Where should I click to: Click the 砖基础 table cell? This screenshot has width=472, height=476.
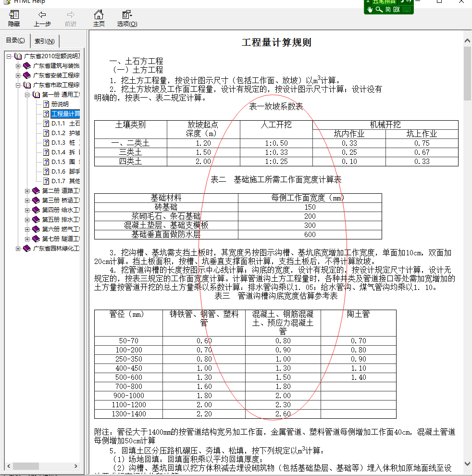[x=166, y=207]
